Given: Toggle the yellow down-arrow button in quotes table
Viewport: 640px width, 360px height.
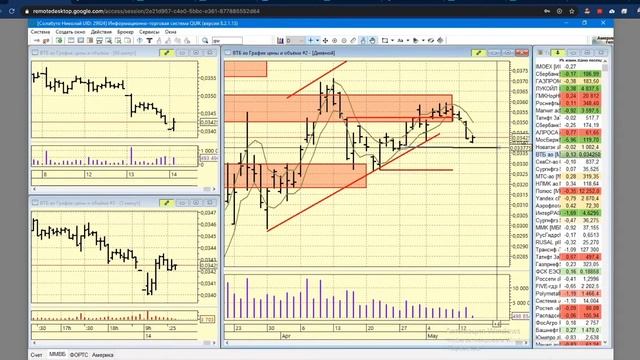Looking at the screenshot, I should point(558,53).
